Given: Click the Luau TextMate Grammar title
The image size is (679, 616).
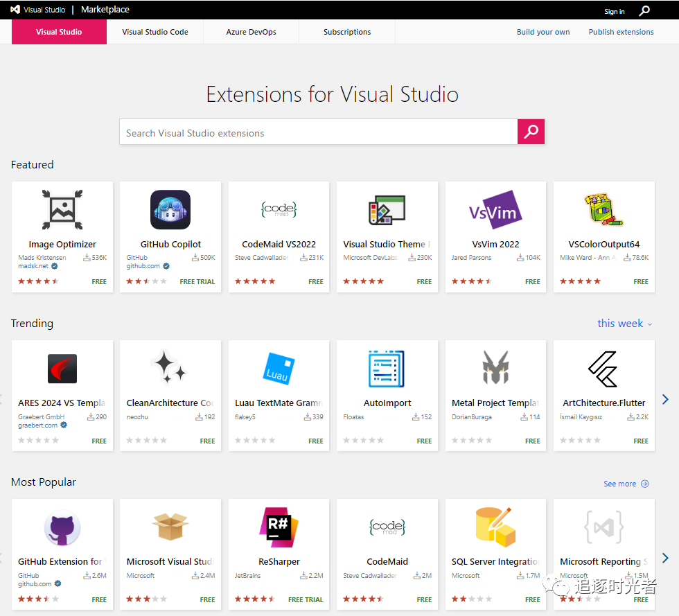Looking at the screenshot, I should coord(279,403).
